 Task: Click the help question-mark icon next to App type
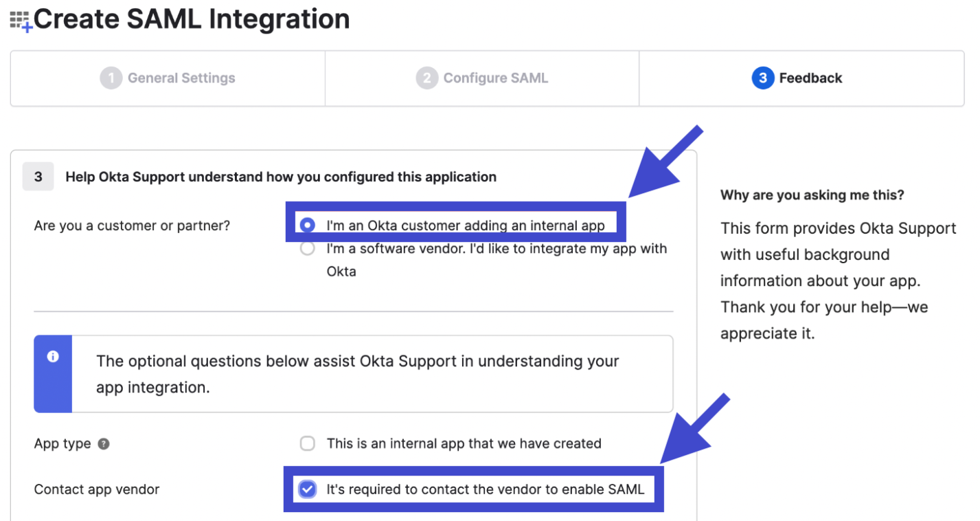pyautogui.click(x=104, y=444)
